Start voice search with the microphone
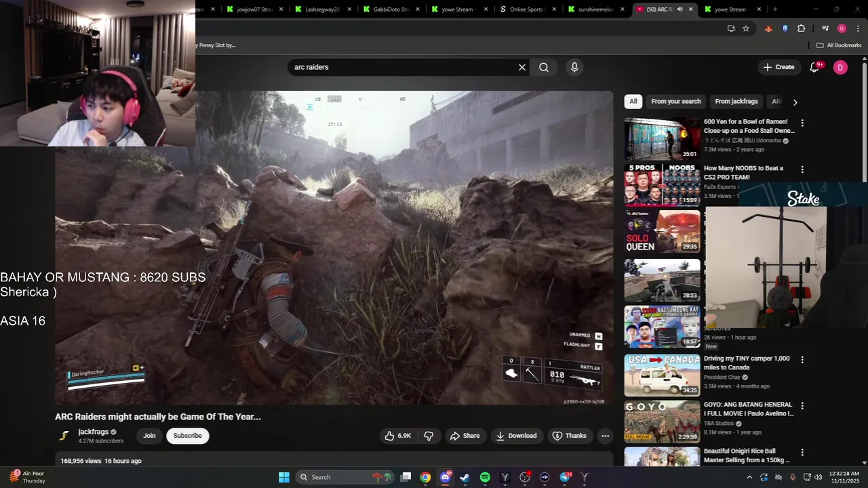 (574, 67)
